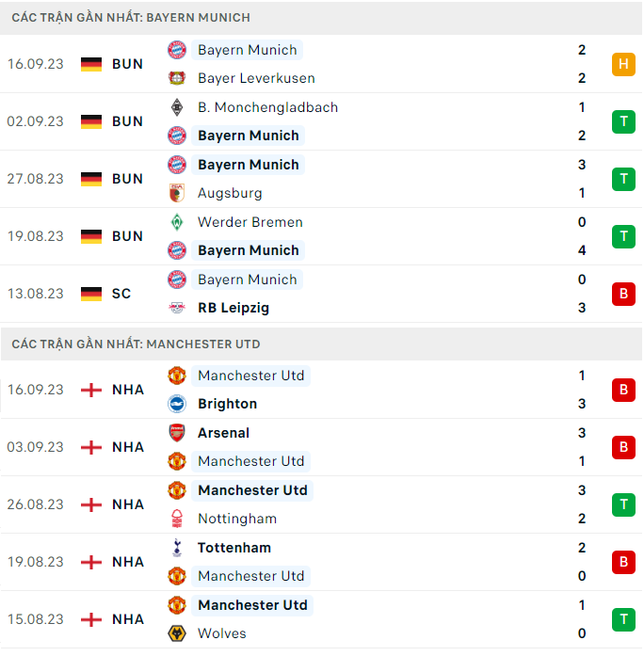
Task: Select the Manchester Utd recent matches header
Action: (136, 344)
